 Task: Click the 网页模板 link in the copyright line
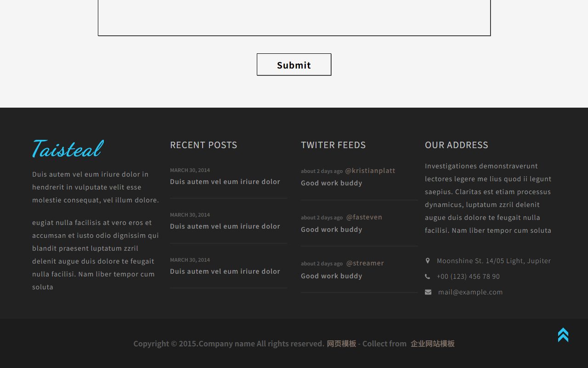tap(341, 344)
